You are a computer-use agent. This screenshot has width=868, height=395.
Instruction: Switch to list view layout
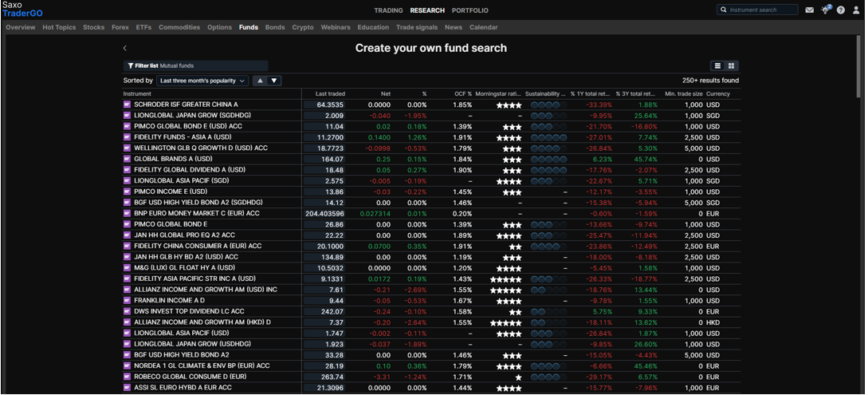click(717, 66)
